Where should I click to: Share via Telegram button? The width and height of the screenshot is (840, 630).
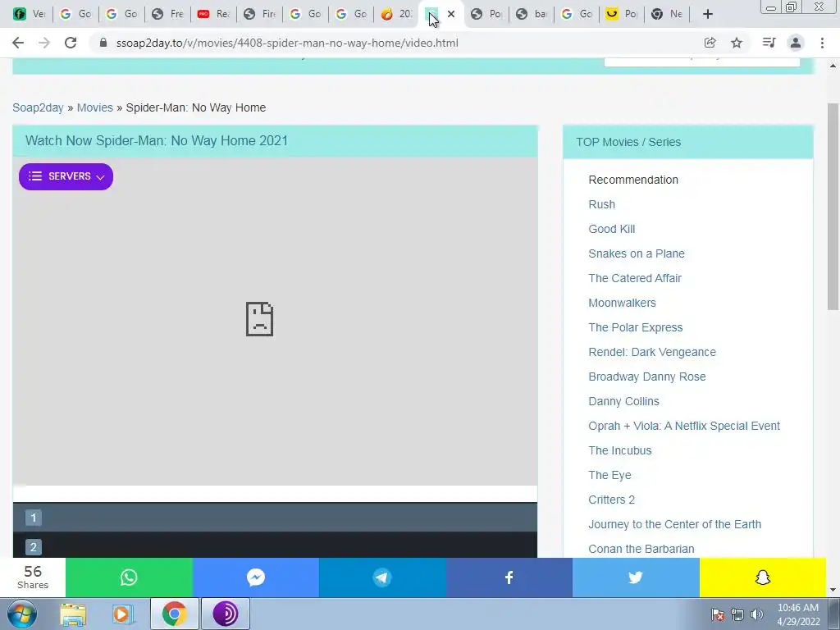[x=382, y=577]
